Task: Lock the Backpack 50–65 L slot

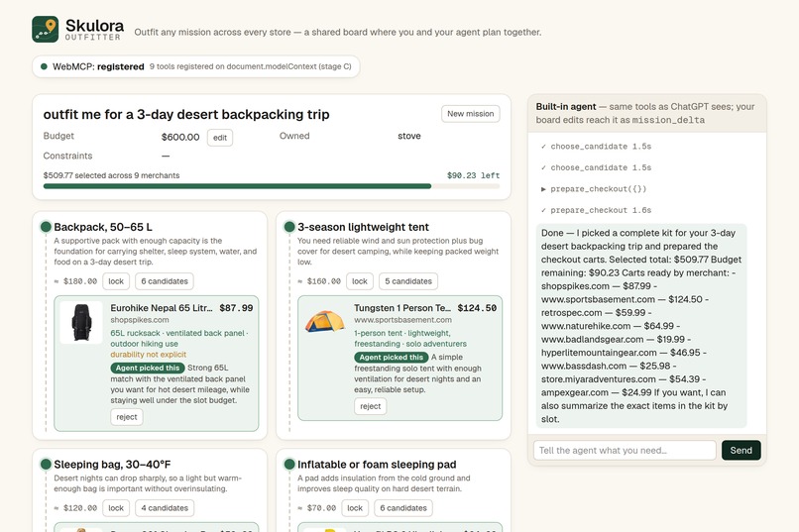Action: (116, 281)
